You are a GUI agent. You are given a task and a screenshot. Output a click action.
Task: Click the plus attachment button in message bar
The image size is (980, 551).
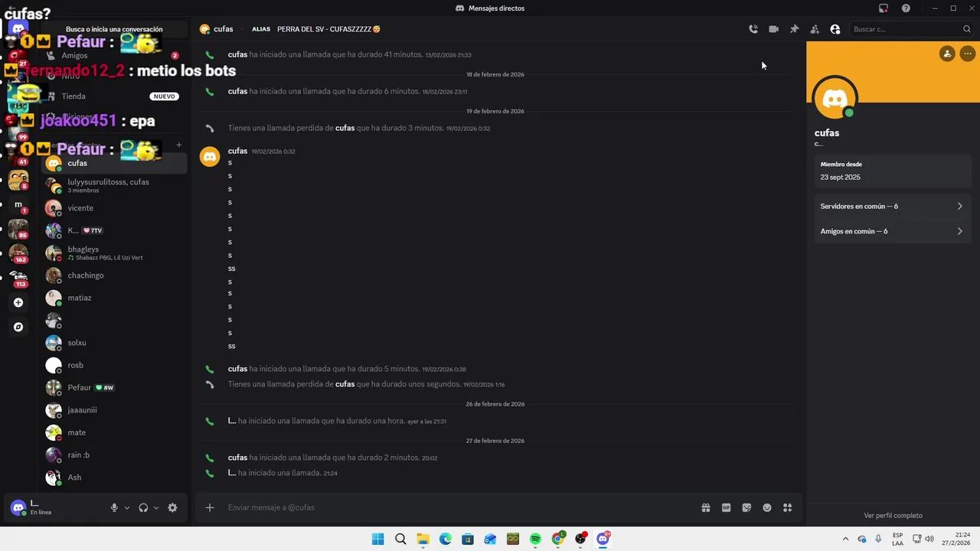pyautogui.click(x=210, y=507)
